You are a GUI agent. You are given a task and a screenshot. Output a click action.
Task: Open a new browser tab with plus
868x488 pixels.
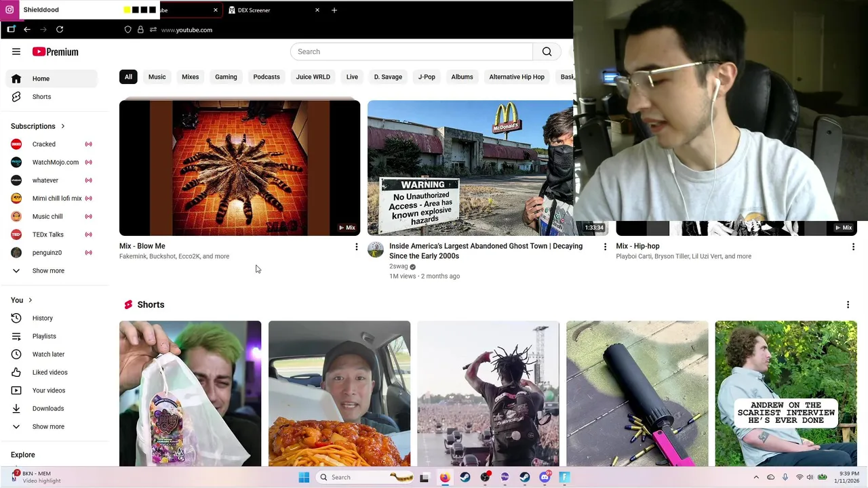tap(334, 10)
